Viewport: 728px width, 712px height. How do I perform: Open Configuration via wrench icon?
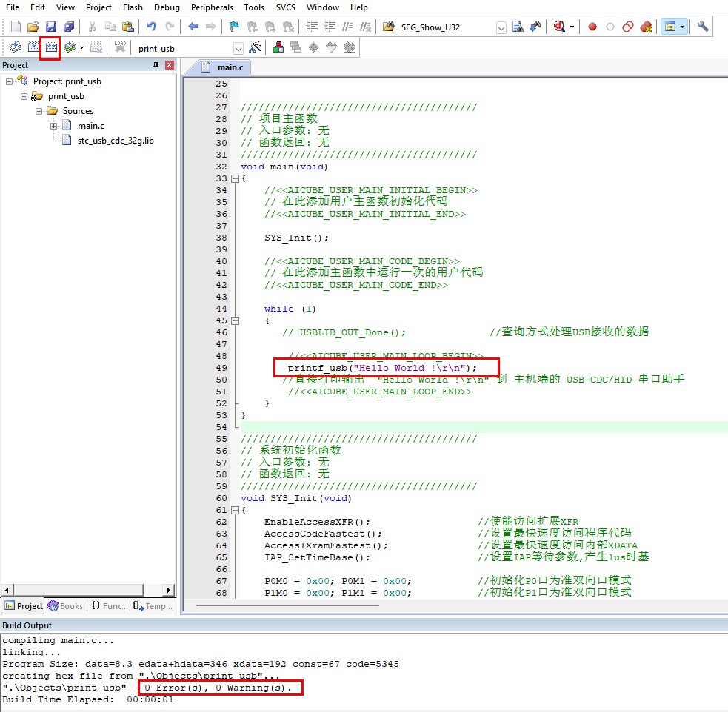(x=703, y=27)
